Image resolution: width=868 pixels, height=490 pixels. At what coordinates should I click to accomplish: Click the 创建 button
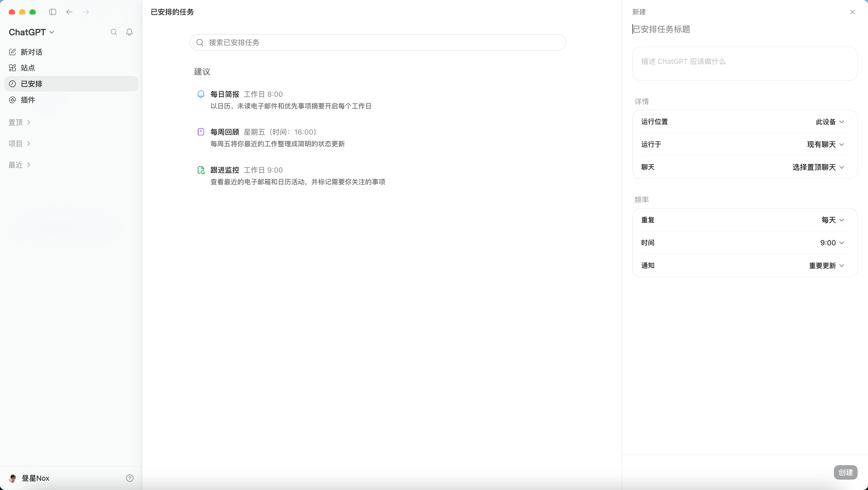845,472
